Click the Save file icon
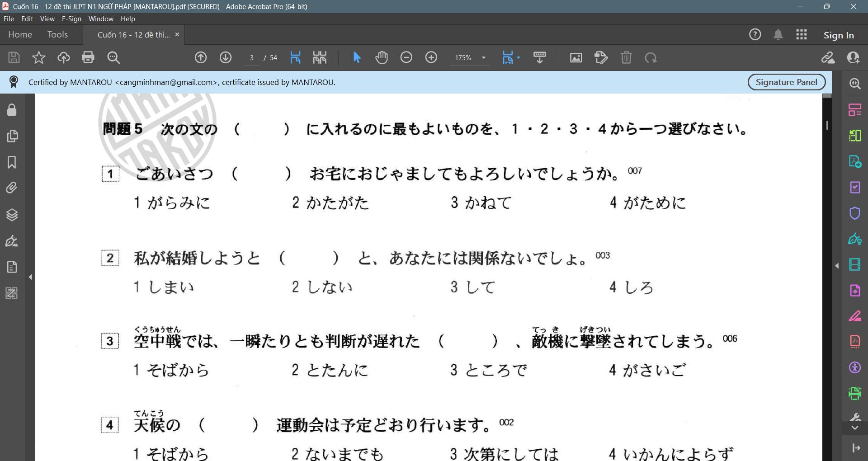Screen dimensions: 868x461 tap(14, 57)
